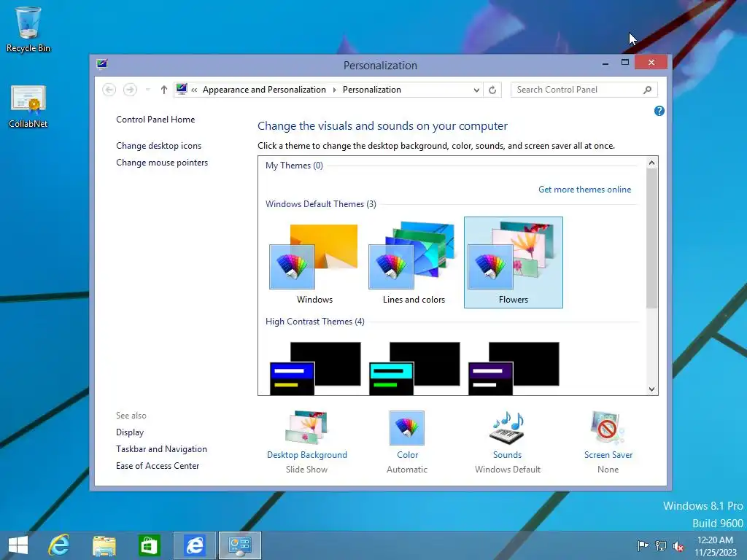Click Appearance and Personalization breadcrumb

[x=264, y=90]
